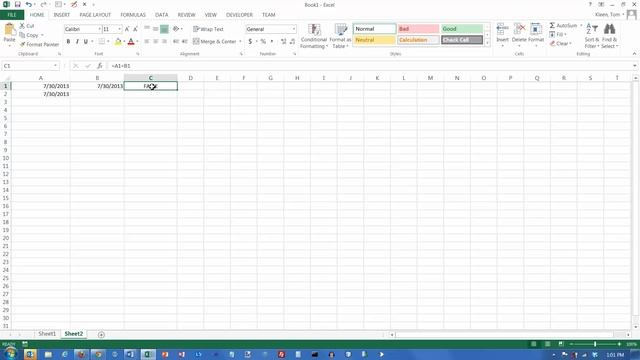Click the Paste clipboard icon
The image size is (640, 360).
click(9, 30)
